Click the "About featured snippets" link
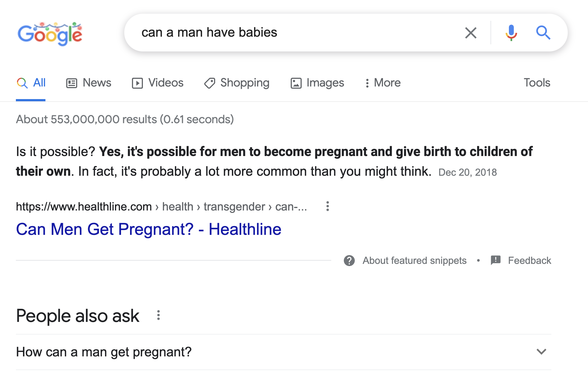This screenshot has height=375, width=588. point(414,261)
